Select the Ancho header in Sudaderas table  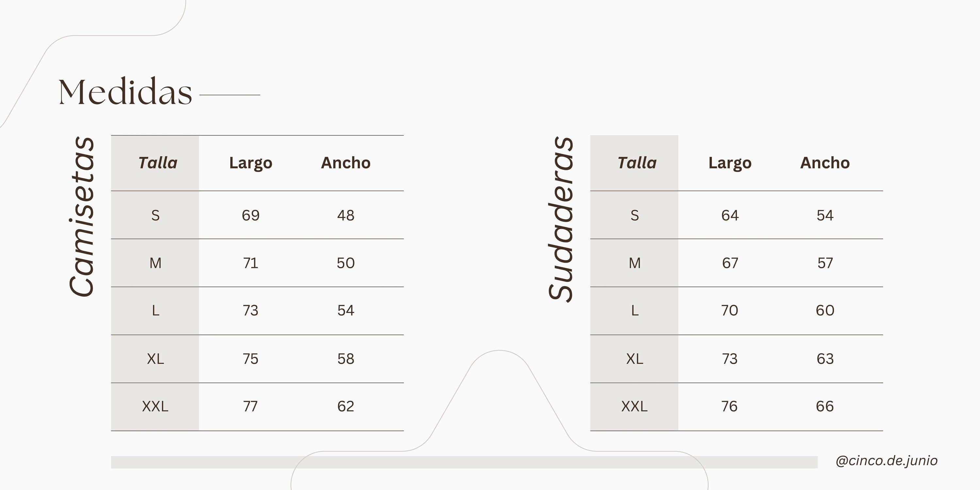coord(825,163)
